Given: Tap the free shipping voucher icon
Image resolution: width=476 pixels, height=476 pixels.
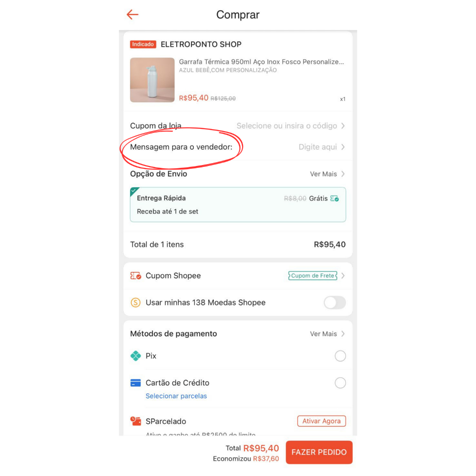Looking at the screenshot, I should pos(335,198).
